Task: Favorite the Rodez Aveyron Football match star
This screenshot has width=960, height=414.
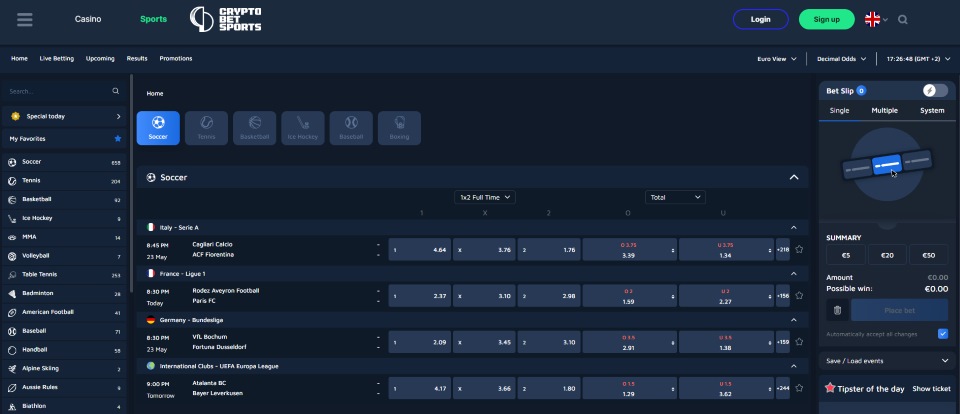Action: coord(799,295)
